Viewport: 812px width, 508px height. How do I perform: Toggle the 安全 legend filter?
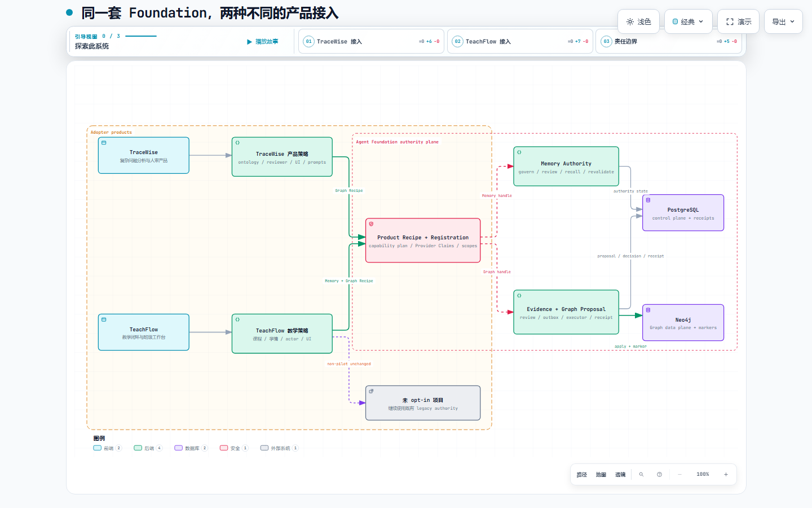pos(234,448)
